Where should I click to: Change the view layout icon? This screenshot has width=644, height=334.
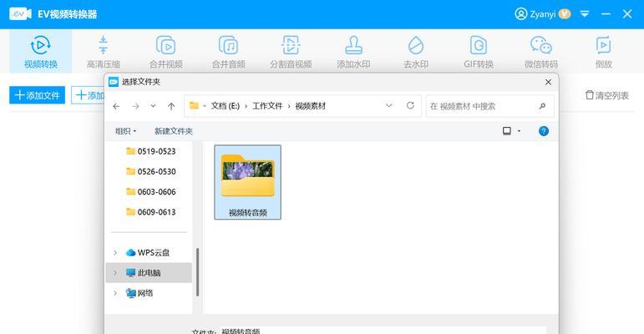[507, 131]
